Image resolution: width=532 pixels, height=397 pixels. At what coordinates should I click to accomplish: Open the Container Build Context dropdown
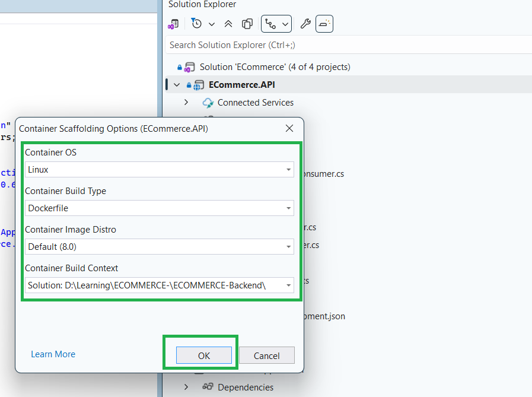click(159, 285)
